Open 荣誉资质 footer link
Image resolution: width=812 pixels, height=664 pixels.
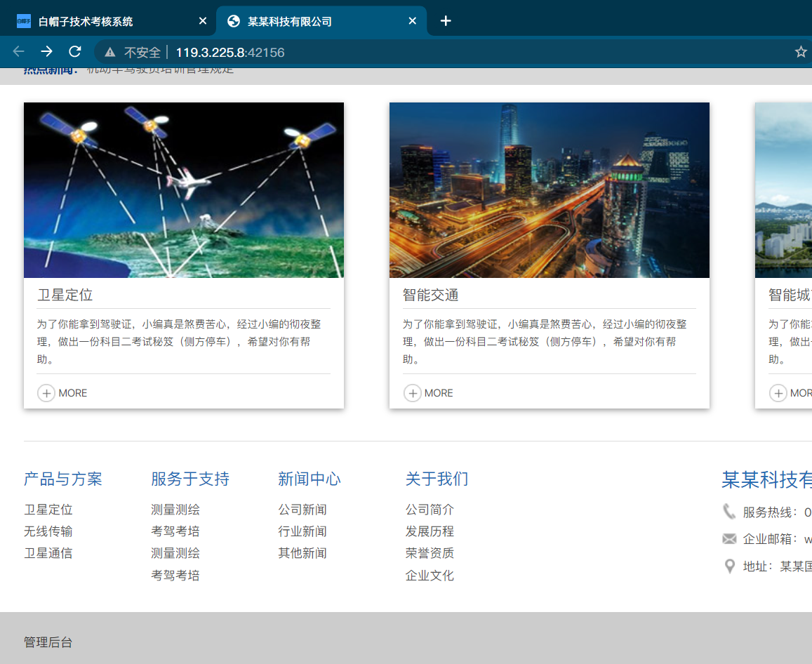pyautogui.click(x=430, y=553)
